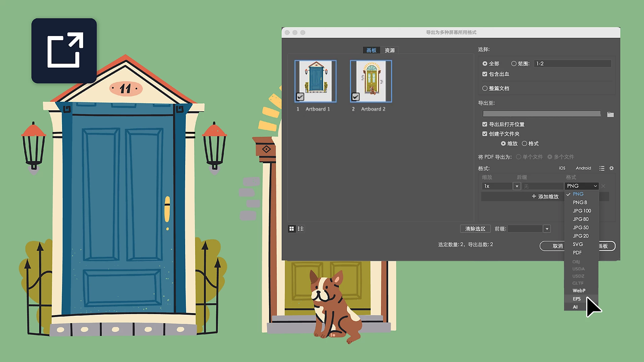Expand the prefix dropdown arrow
The image size is (644, 362).
click(x=547, y=229)
